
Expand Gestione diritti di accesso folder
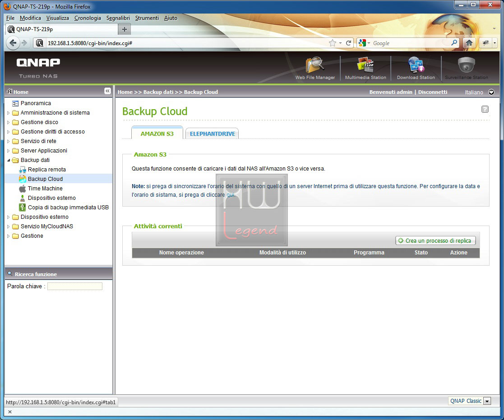(9, 132)
